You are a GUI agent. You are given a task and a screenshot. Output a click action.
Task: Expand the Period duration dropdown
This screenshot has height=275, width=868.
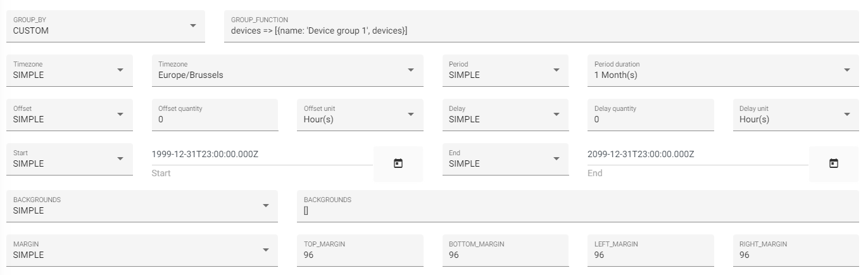[722, 70]
